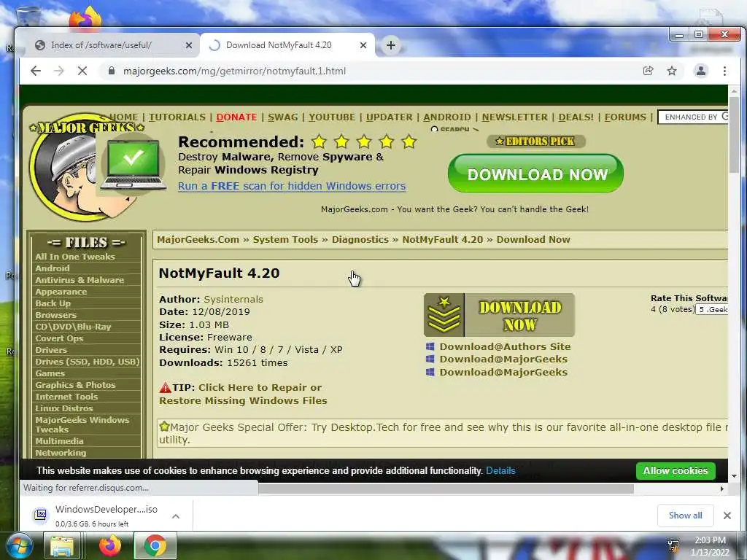This screenshot has width=747, height=560.
Task: Open the DONATE menu link
Action: coord(236,117)
